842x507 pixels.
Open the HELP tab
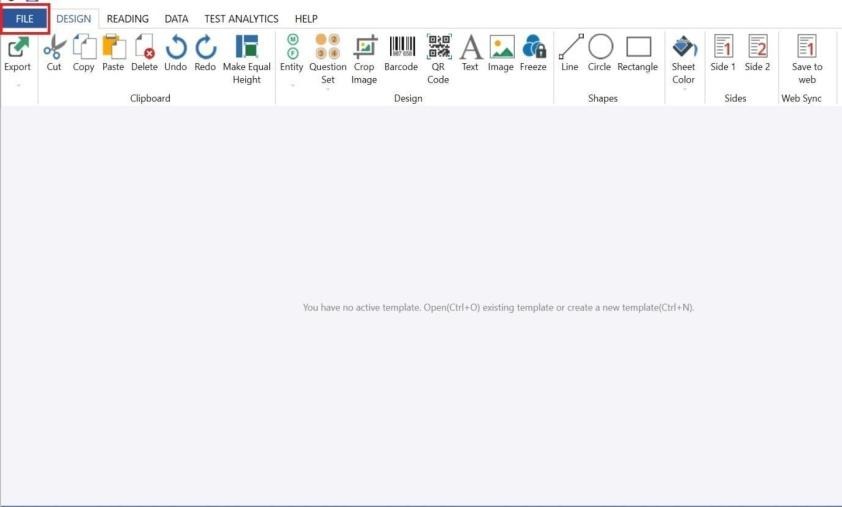click(x=306, y=19)
